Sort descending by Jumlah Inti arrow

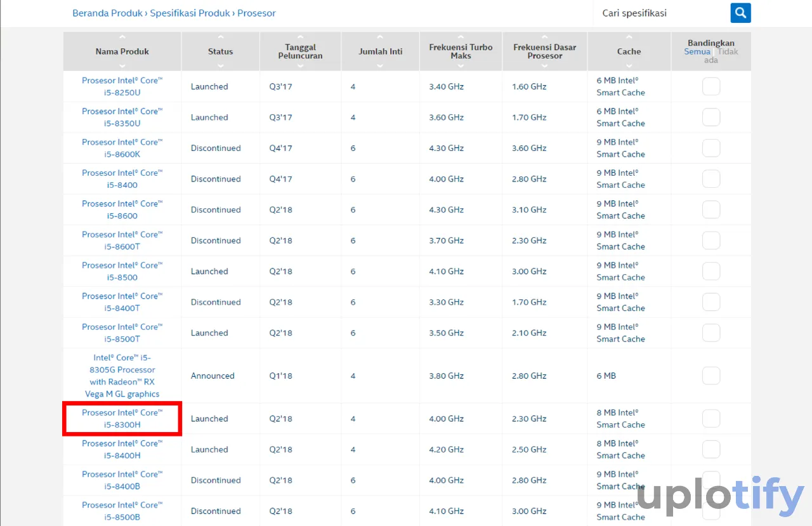[380, 66]
